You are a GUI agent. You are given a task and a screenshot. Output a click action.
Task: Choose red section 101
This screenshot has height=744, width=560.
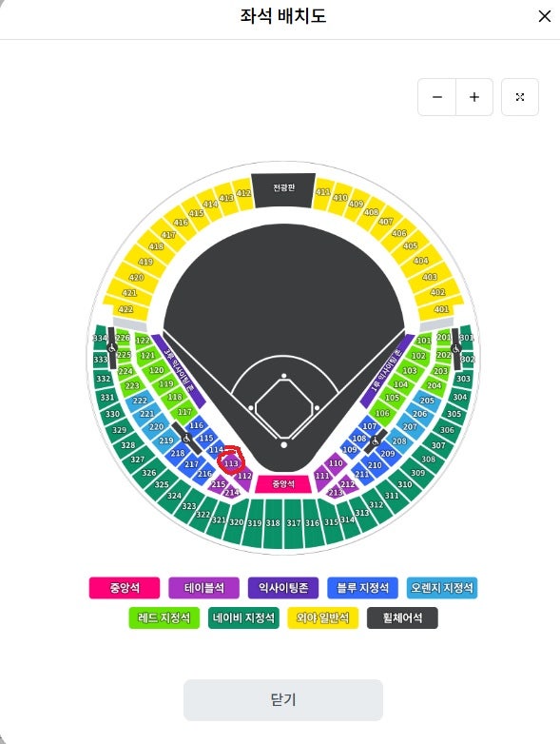tap(423, 341)
